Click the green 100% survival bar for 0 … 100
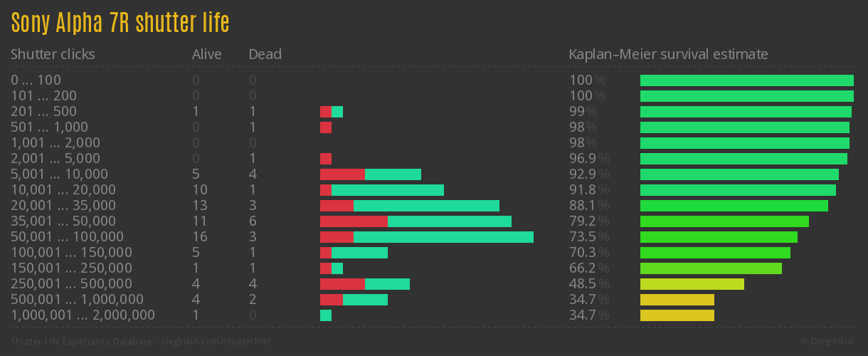 pos(746,80)
